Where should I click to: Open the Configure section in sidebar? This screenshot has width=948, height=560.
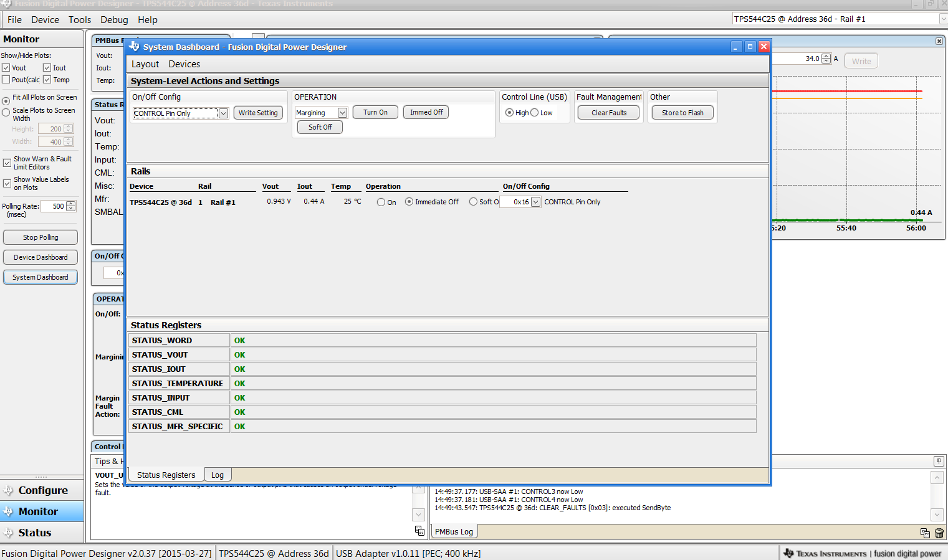click(x=42, y=490)
